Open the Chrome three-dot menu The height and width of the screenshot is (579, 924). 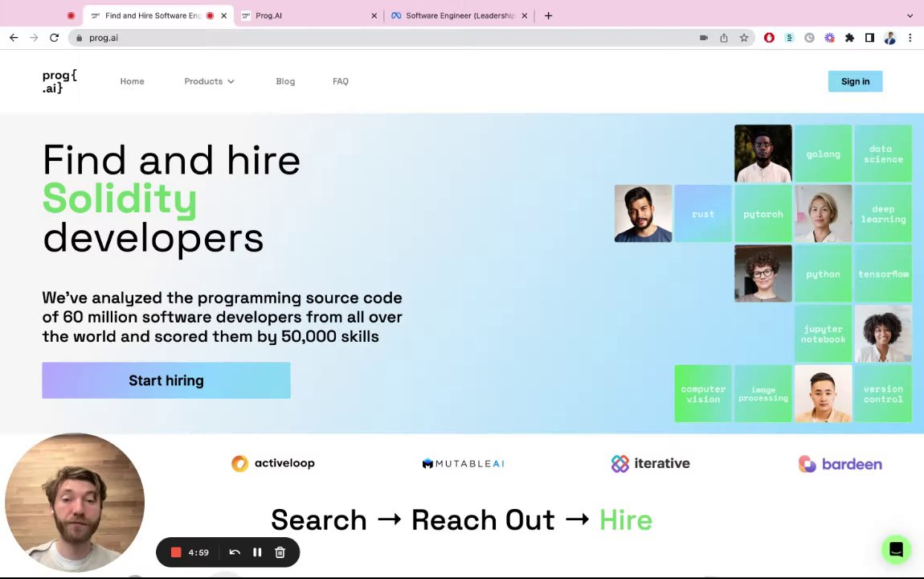[910, 38]
